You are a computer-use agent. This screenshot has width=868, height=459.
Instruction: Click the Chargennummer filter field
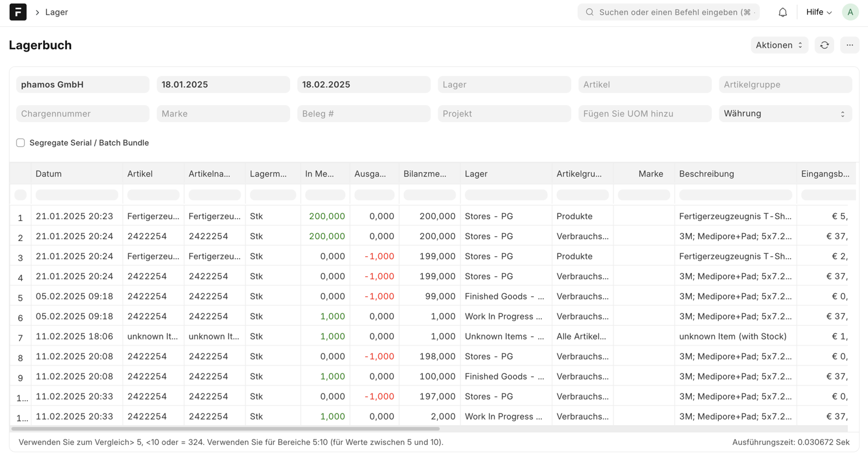coord(83,114)
